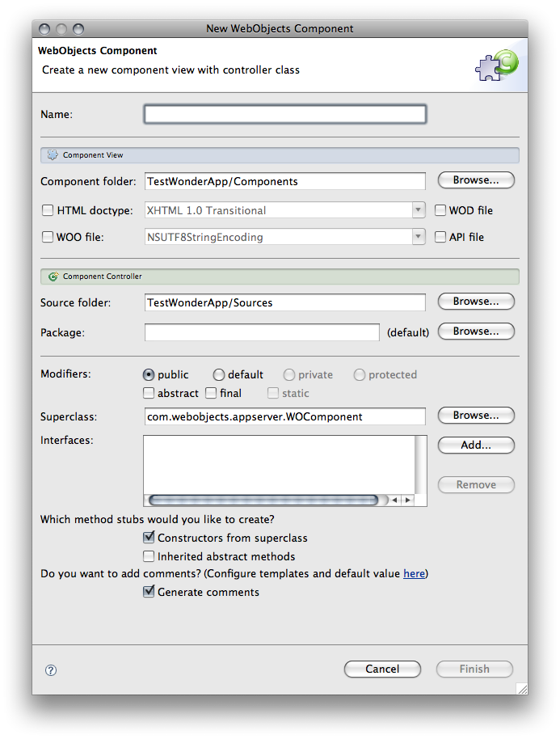Click the Package text field

(262, 332)
